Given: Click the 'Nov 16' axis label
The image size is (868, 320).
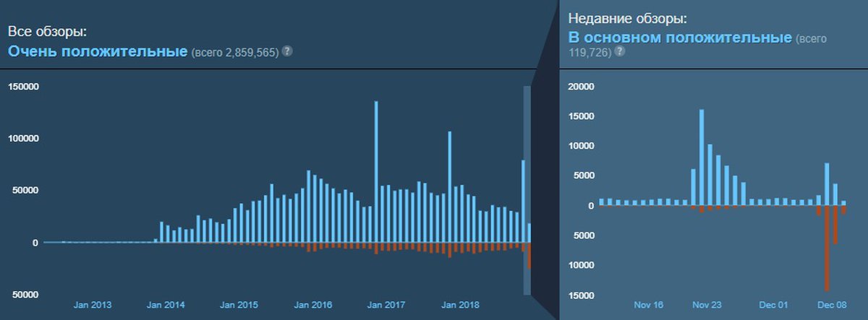Looking at the screenshot, I should click(647, 306).
